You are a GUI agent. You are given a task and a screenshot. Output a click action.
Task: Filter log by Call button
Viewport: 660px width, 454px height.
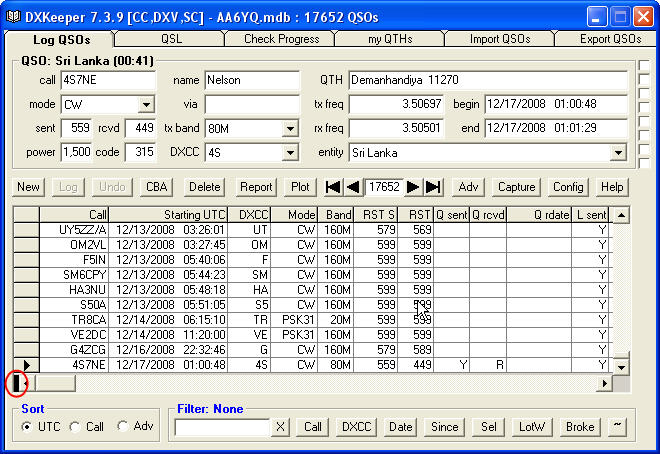point(313,427)
